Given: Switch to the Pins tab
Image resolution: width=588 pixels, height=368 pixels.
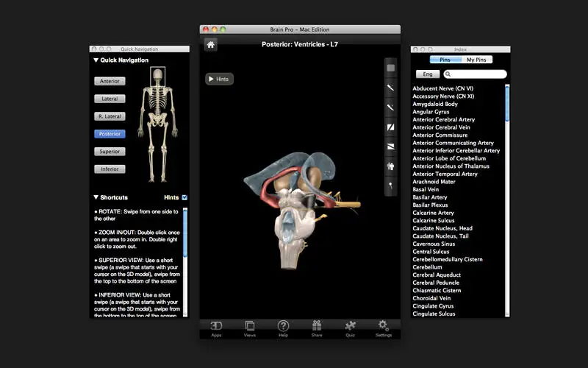Looking at the screenshot, I should point(445,60).
